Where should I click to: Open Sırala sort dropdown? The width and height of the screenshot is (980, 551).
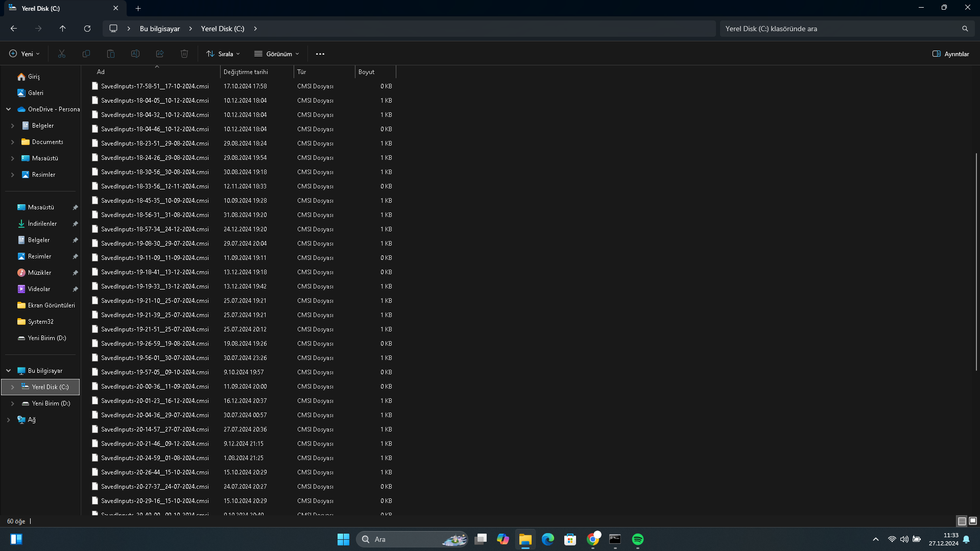pyautogui.click(x=223, y=54)
